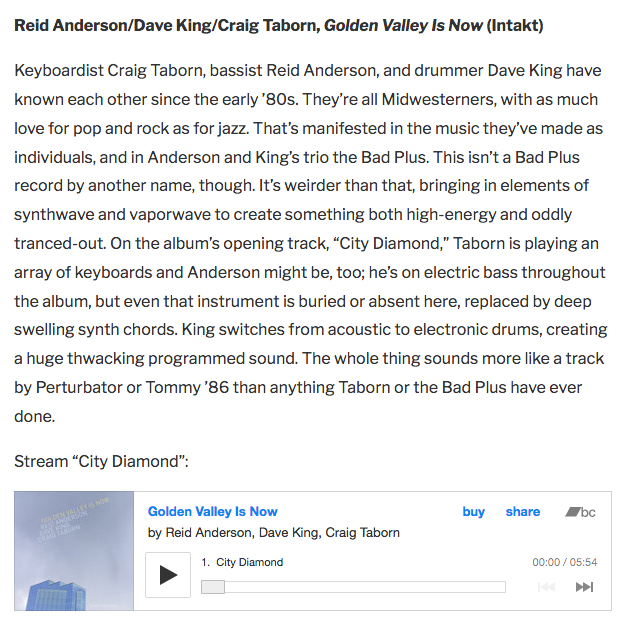The image size is (632, 630).
Task: Move the playback progress slider handle
Action: point(213,587)
